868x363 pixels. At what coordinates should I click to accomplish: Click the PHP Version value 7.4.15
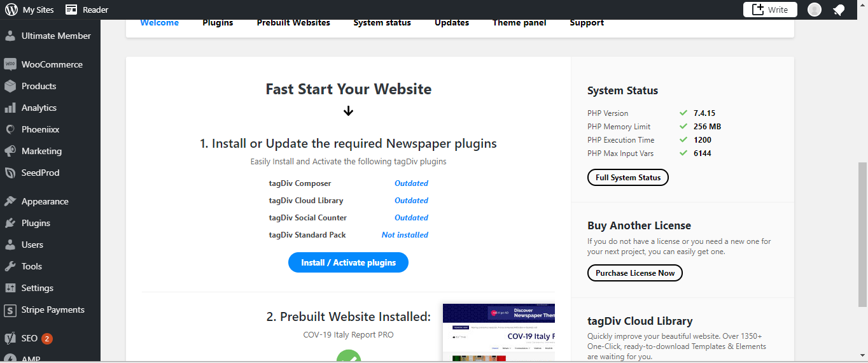pos(704,113)
